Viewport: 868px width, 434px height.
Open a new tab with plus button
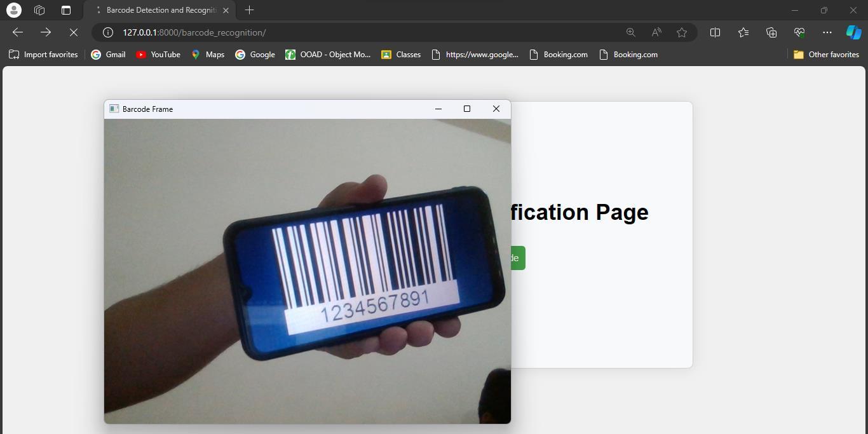[x=250, y=10]
